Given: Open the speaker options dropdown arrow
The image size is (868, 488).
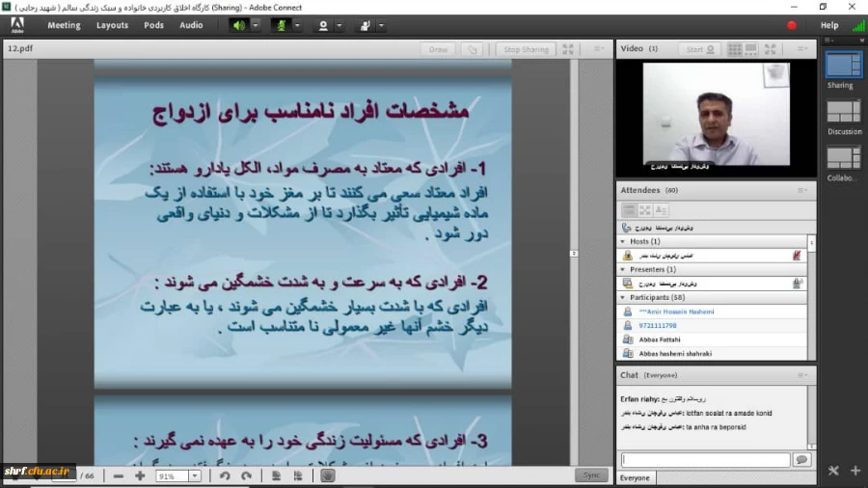Looking at the screenshot, I should tap(256, 25).
